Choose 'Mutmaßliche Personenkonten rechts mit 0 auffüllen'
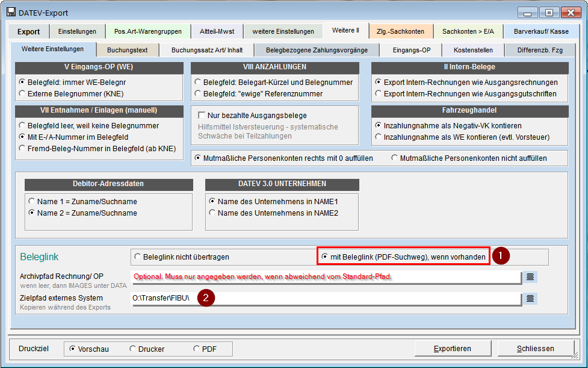This screenshot has width=588, height=368. click(284, 158)
